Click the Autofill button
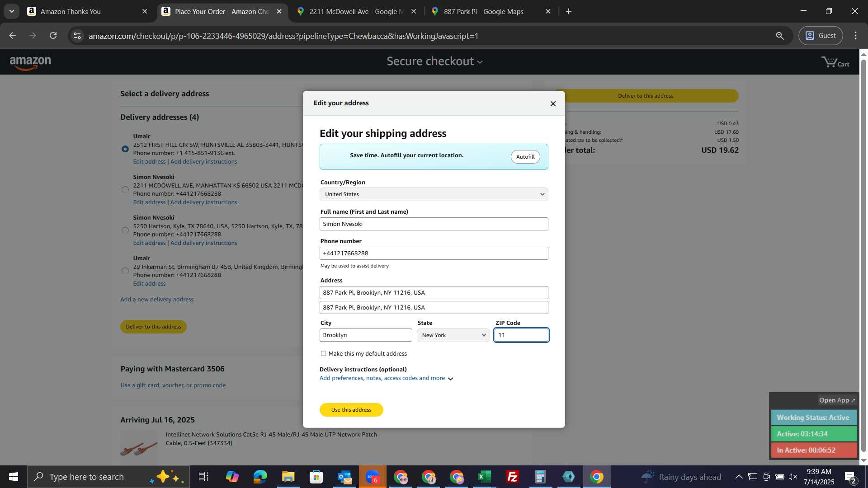Image resolution: width=868 pixels, height=488 pixels. 525,157
